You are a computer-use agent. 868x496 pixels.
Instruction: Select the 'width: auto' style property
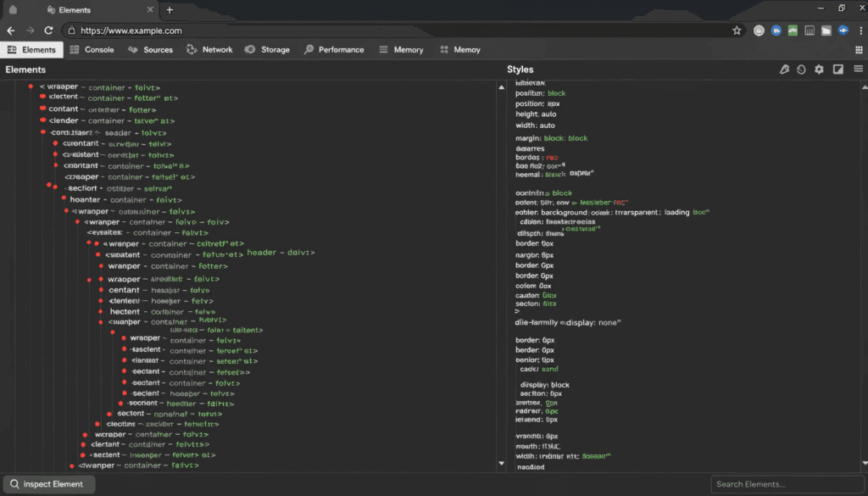[x=536, y=125]
